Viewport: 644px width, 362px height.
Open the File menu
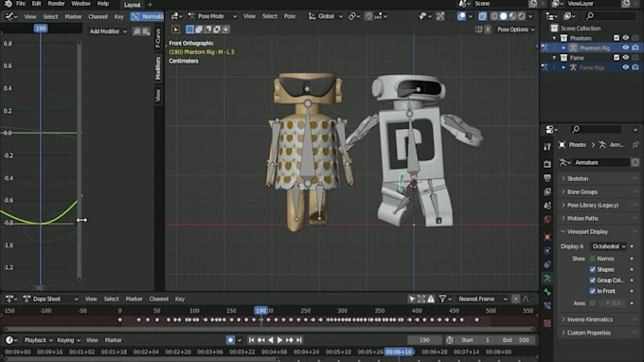point(21,4)
